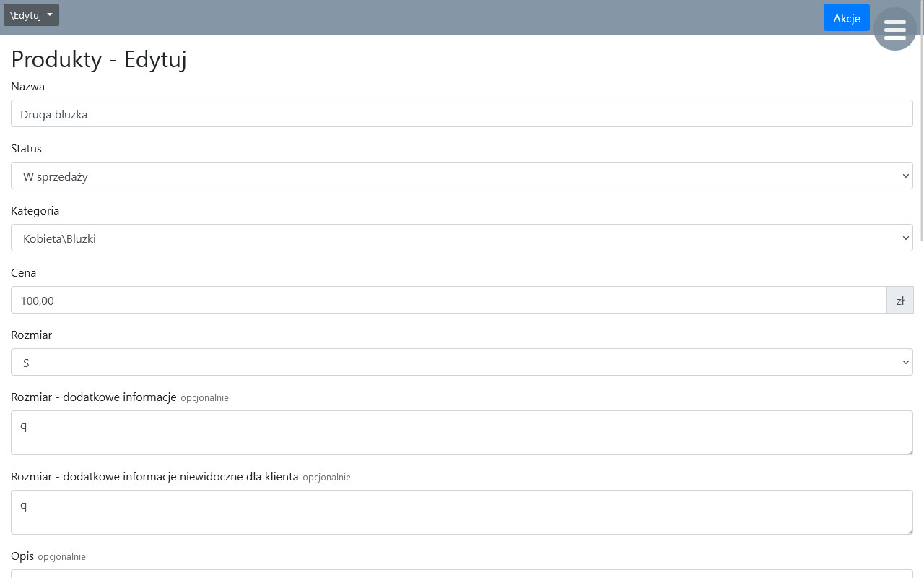This screenshot has height=578, width=924.
Task: Click the Cena field label
Action: 23,273
